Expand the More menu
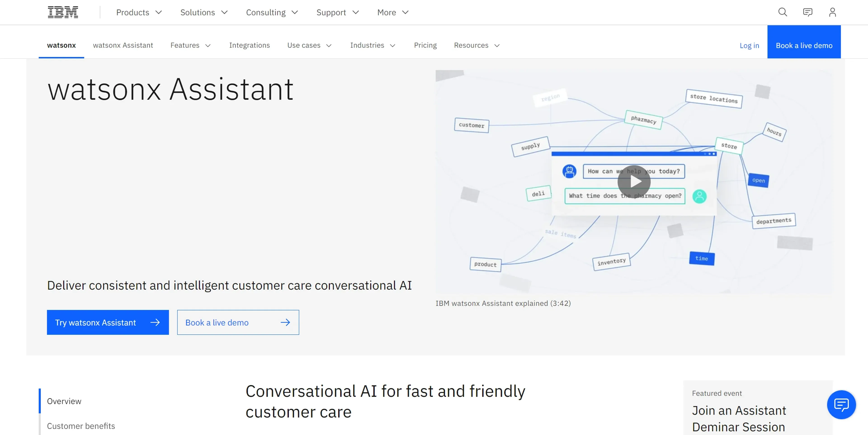Viewport: 868px width, 435px height. (393, 12)
